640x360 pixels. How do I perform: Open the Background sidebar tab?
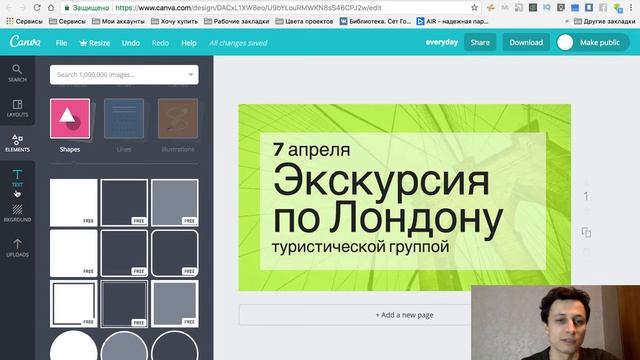17,213
